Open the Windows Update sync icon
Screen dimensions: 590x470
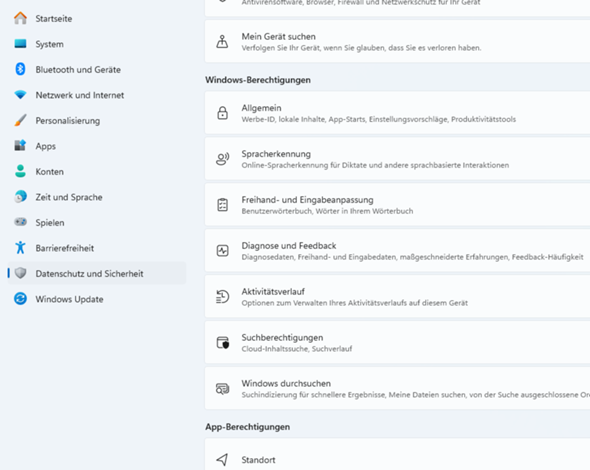tap(20, 299)
